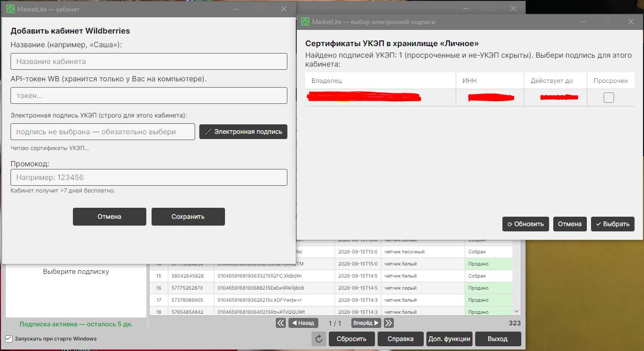Click the чепчик серый cell
The height and width of the screenshot is (351, 644).
(423, 288)
